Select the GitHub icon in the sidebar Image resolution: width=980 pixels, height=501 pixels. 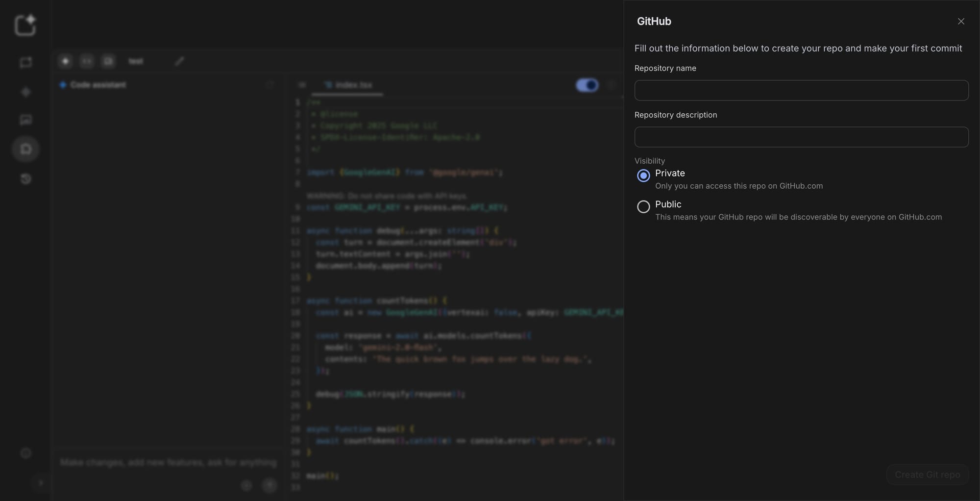[25, 149]
